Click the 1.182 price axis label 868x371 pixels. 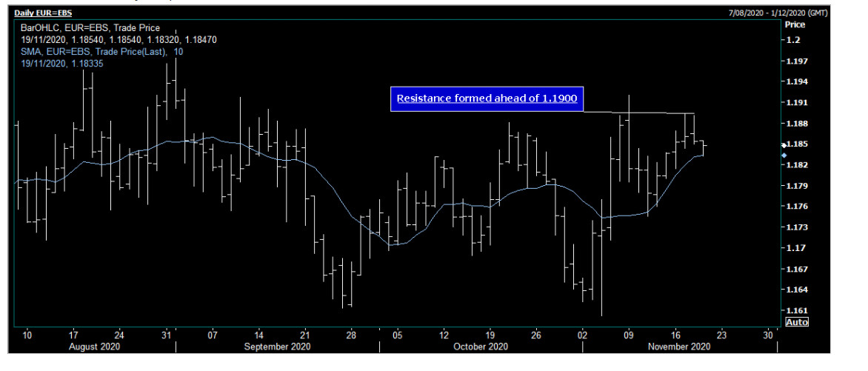click(x=797, y=165)
